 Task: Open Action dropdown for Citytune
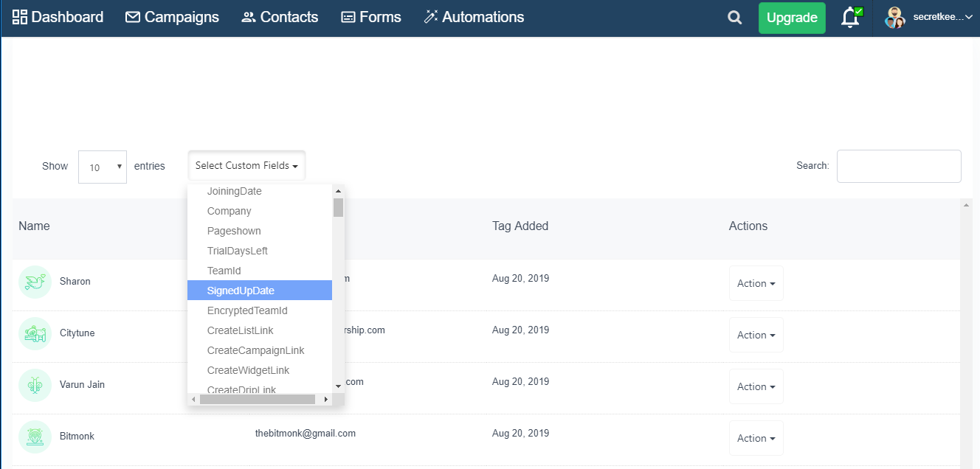tap(756, 335)
